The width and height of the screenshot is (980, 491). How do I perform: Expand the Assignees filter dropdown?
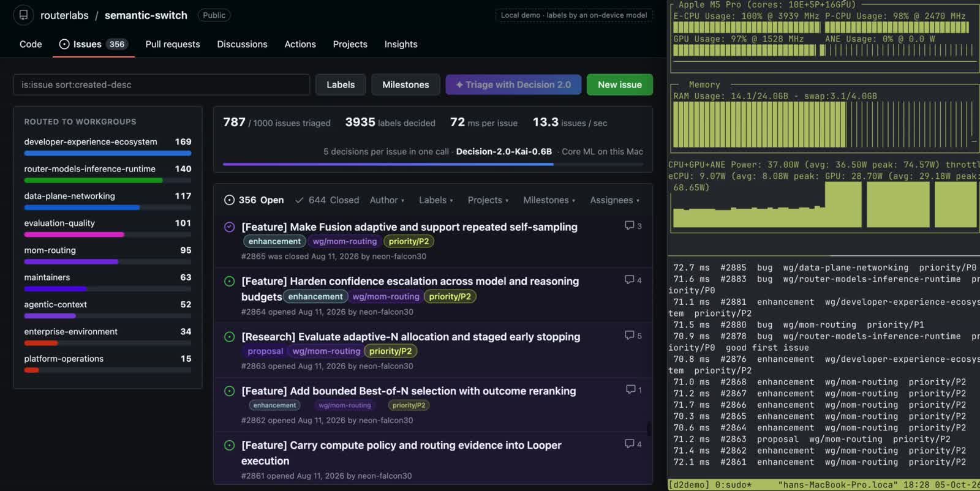coord(614,200)
